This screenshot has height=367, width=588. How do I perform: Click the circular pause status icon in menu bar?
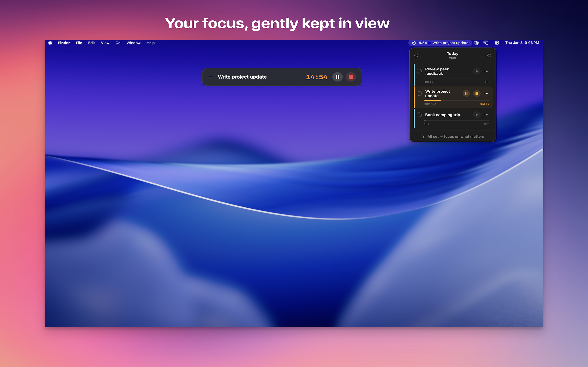click(476, 43)
